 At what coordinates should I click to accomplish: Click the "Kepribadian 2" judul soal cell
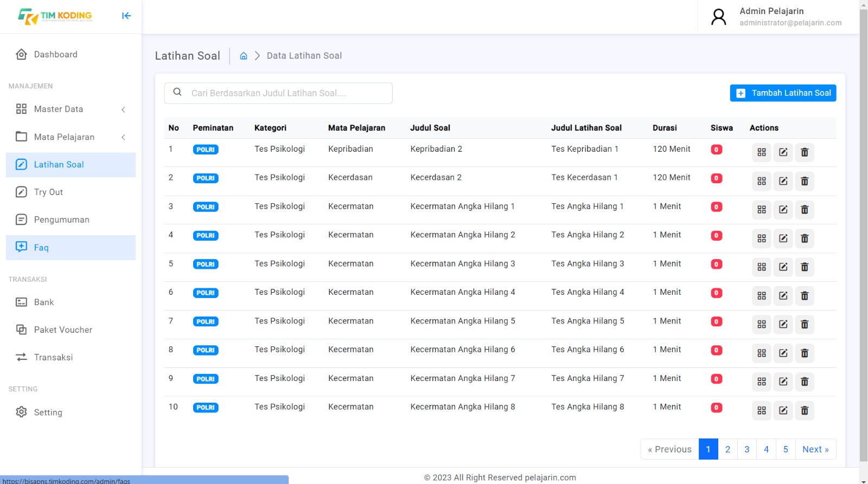pos(436,149)
